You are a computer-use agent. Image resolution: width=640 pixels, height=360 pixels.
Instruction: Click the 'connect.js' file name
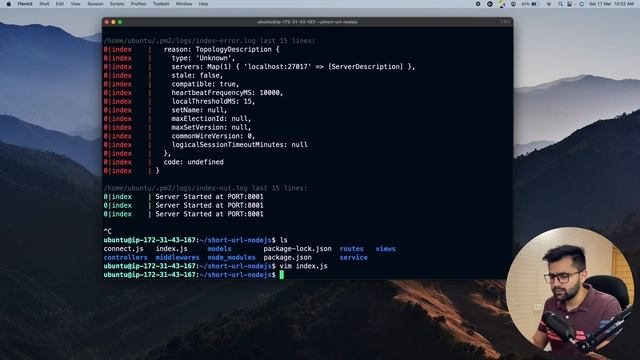124,249
